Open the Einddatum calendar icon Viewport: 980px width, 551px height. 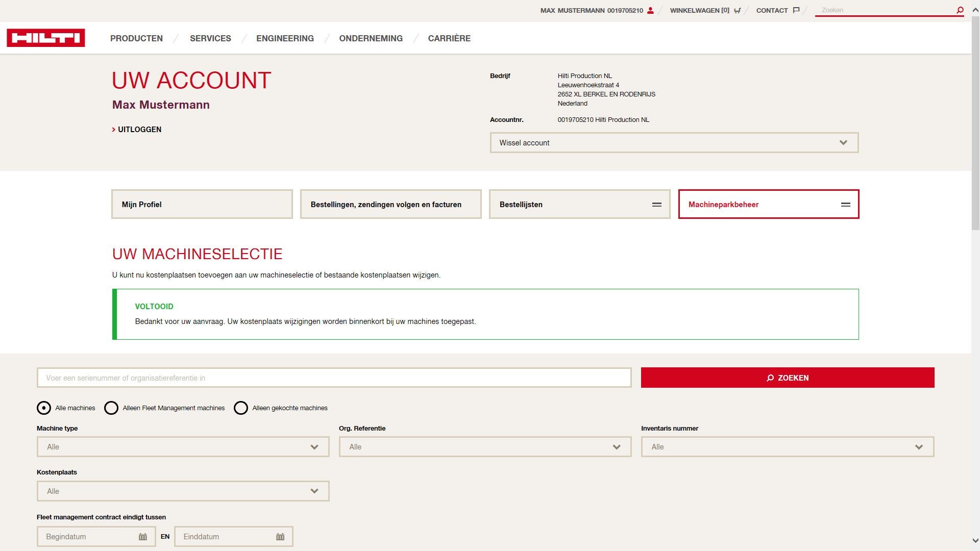pyautogui.click(x=280, y=537)
